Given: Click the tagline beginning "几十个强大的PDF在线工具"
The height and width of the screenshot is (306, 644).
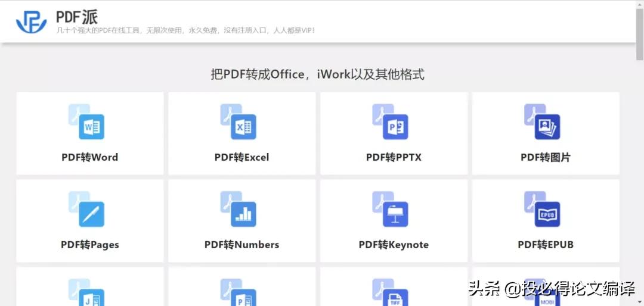Looking at the screenshot, I should (x=185, y=30).
